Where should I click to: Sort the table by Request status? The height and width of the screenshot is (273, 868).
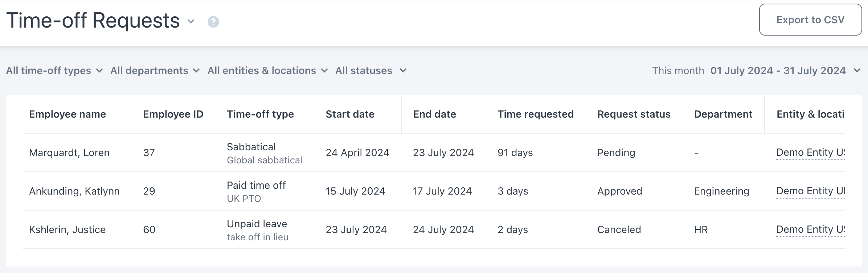pyautogui.click(x=634, y=114)
